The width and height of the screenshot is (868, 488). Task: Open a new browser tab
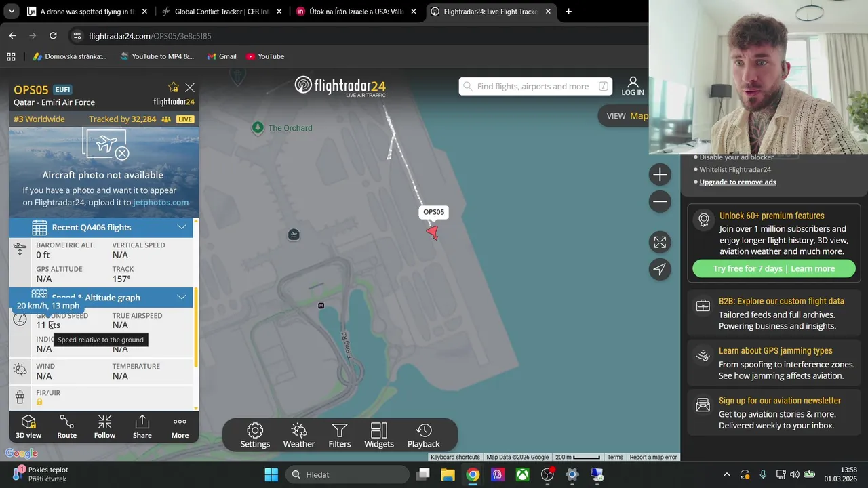coord(568,12)
